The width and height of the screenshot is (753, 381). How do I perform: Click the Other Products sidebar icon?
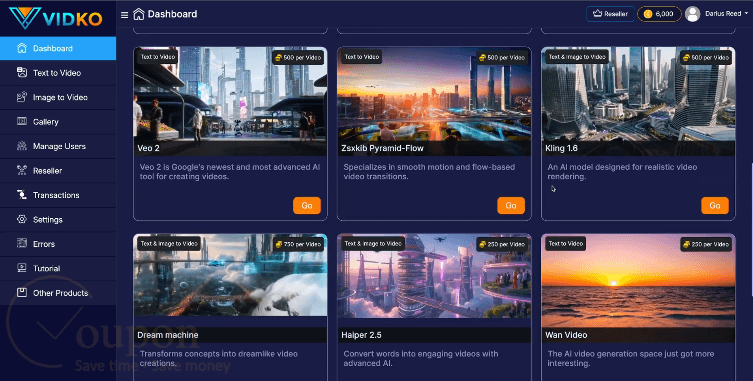(x=22, y=293)
